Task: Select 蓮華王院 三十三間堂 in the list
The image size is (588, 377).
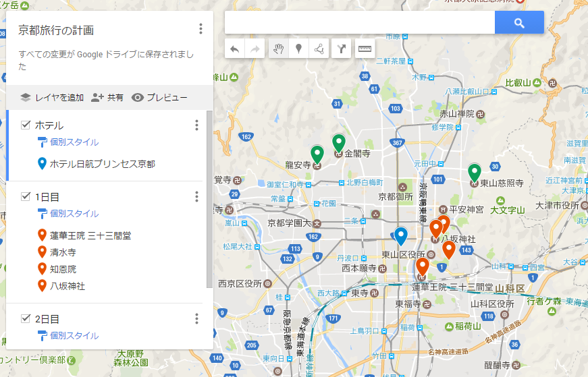Action: point(90,235)
